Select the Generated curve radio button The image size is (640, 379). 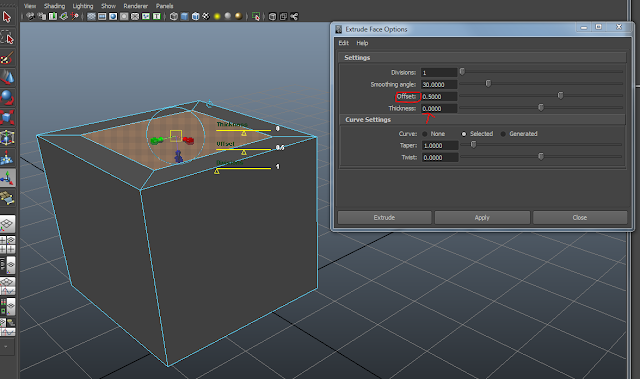503,134
